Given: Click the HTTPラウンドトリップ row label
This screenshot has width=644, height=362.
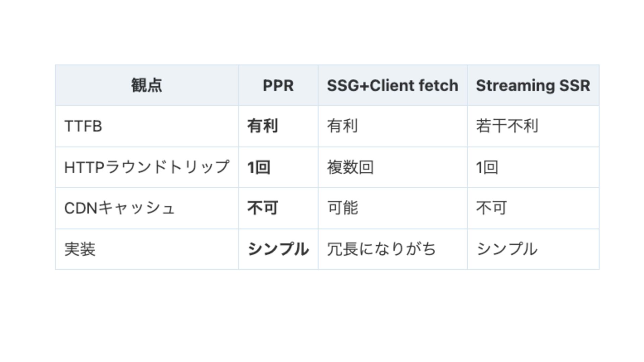Looking at the screenshot, I should pyautogui.click(x=147, y=167).
